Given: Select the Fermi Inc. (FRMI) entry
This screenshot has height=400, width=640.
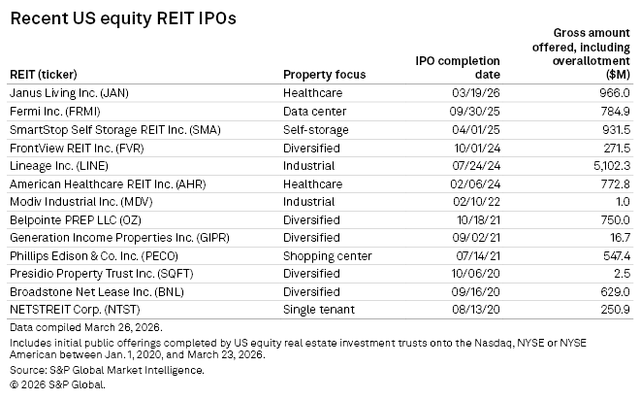Looking at the screenshot, I should (60, 111).
